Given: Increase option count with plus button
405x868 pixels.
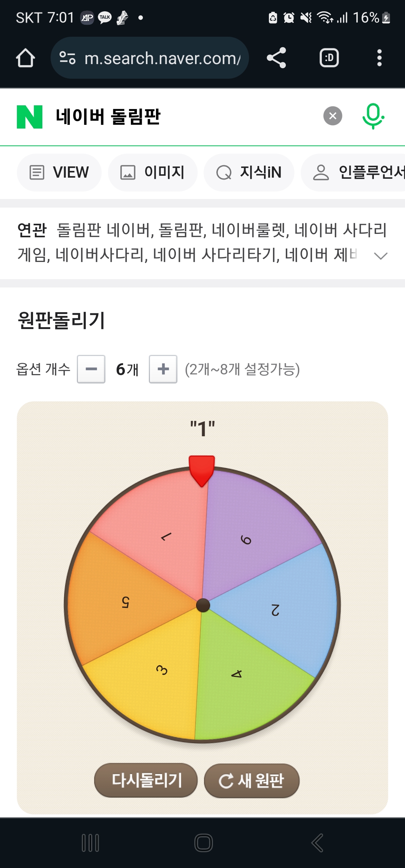Looking at the screenshot, I should click(x=163, y=369).
